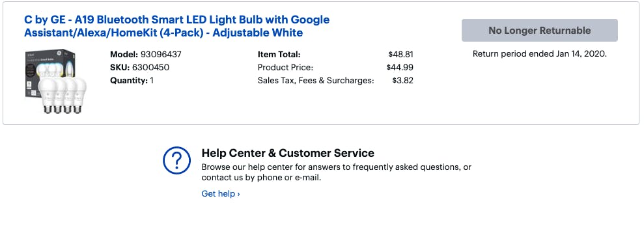
Task: Click the Browse our help center description text
Action: (336, 173)
